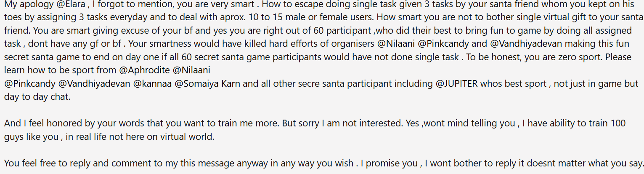Click the number 100 in the message
644x174 pixels.
click(618, 124)
